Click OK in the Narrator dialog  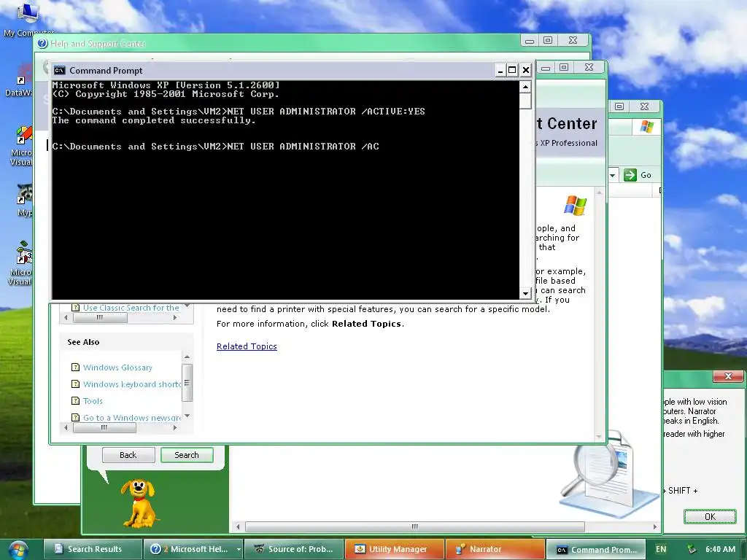[x=710, y=517]
